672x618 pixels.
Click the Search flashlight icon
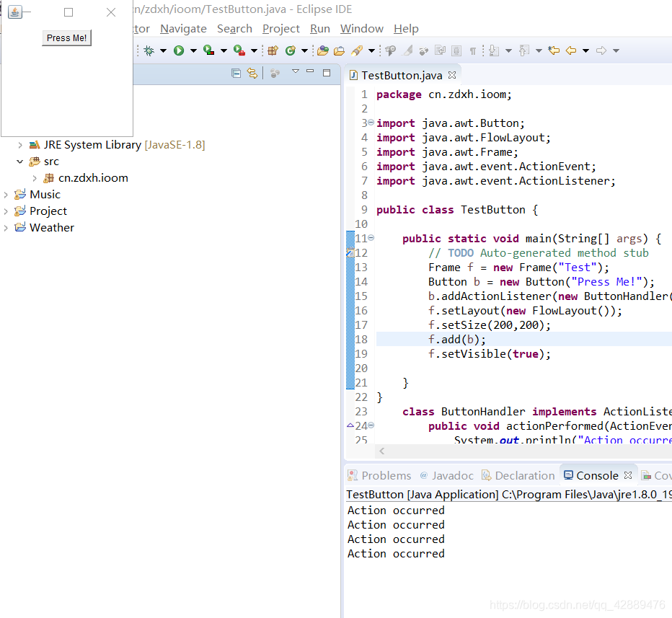357,50
